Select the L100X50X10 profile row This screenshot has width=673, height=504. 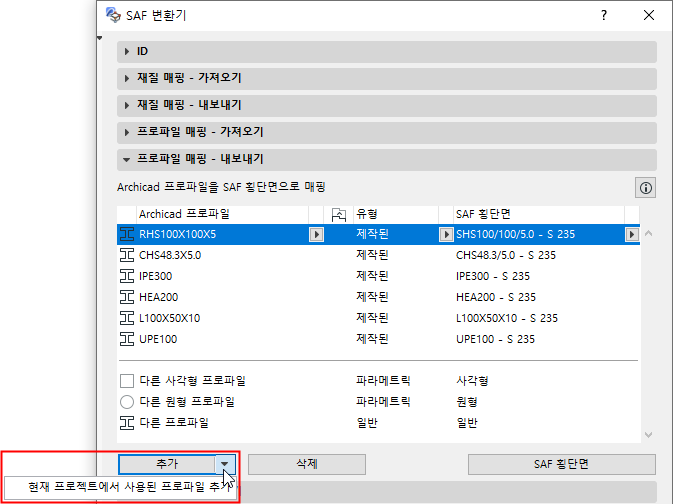378,319
